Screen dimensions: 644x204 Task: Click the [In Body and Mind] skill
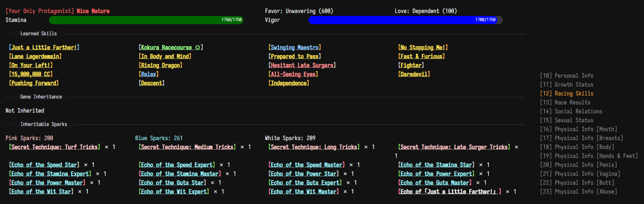pos(165,56)
